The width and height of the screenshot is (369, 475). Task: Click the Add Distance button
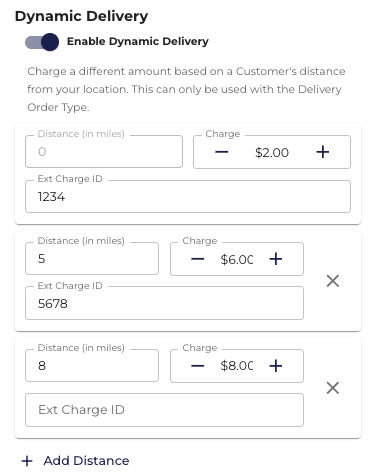pos(75,461)
